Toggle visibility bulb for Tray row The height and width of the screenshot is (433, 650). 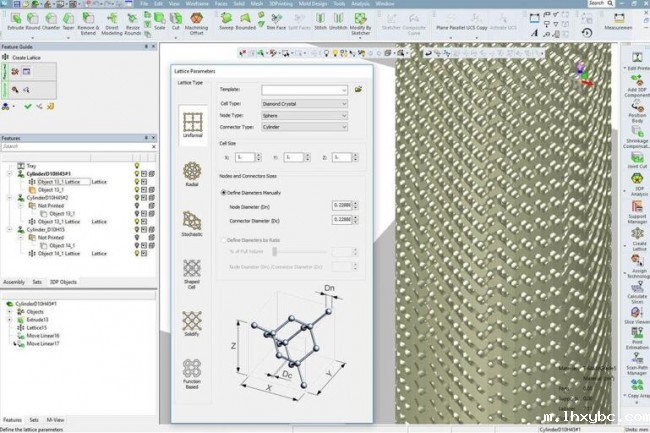coord(137,166)
